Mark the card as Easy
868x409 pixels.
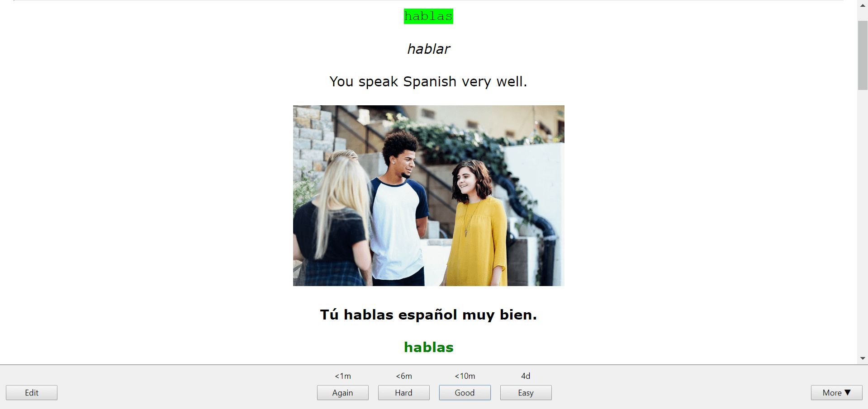(526, 393)
